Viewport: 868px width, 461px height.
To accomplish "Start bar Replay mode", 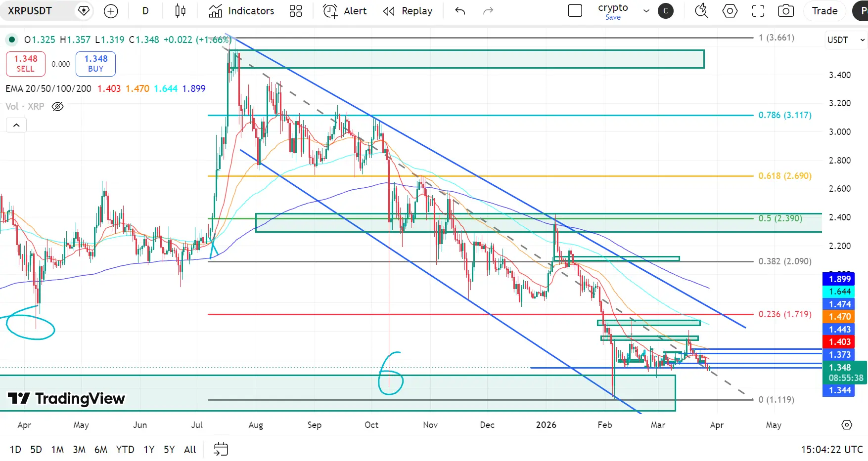I will [408, 11].
